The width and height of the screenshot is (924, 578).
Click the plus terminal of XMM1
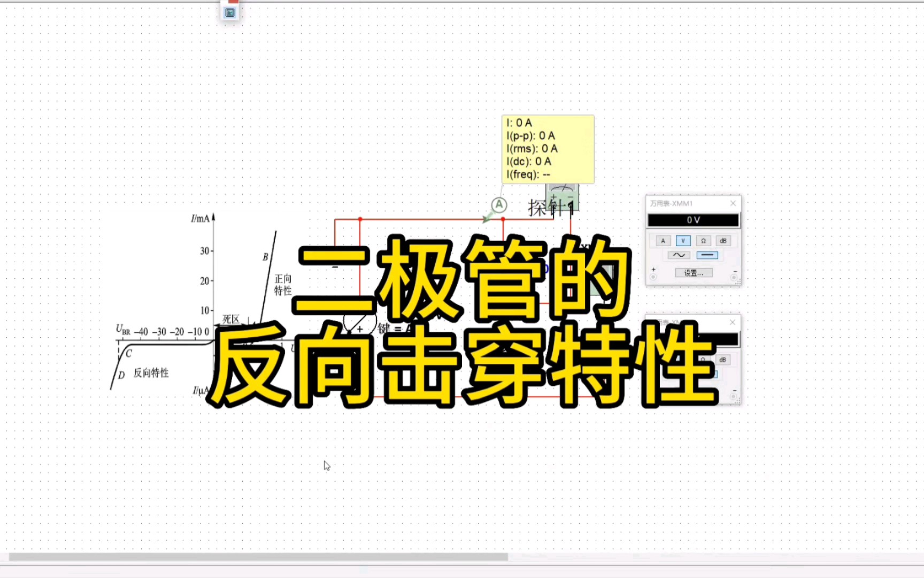653,277
